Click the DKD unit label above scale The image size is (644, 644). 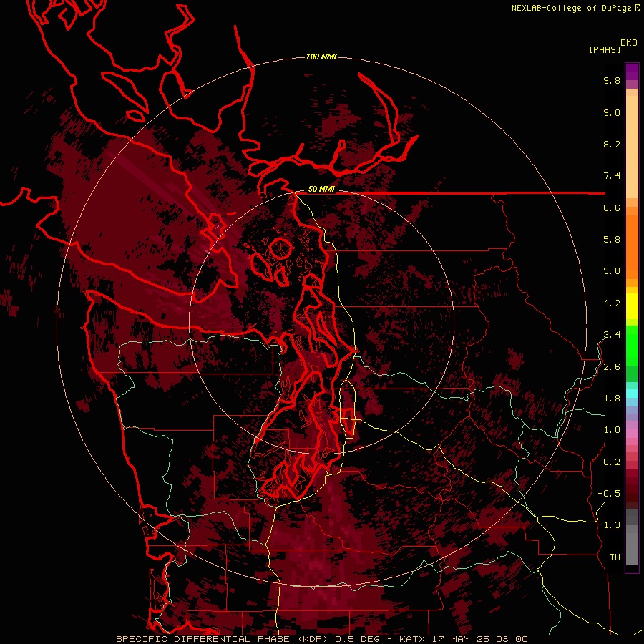coord(629,43)
